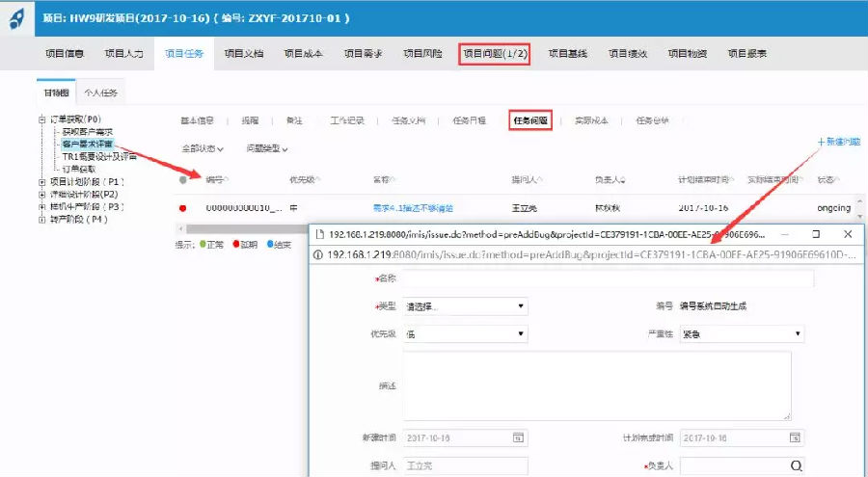Click the horizontal scrollbar under issue table

241,228
